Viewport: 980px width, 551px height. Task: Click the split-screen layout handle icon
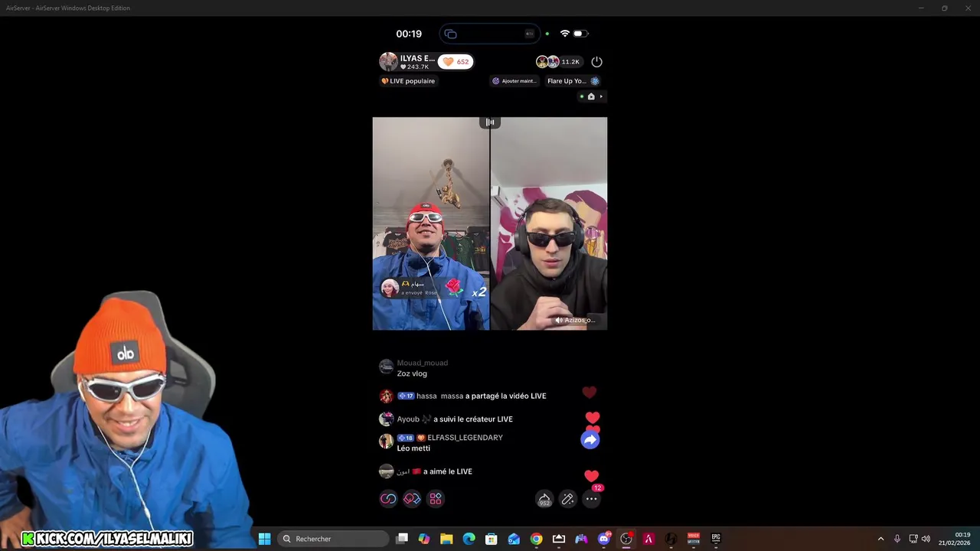pos(490,122)
